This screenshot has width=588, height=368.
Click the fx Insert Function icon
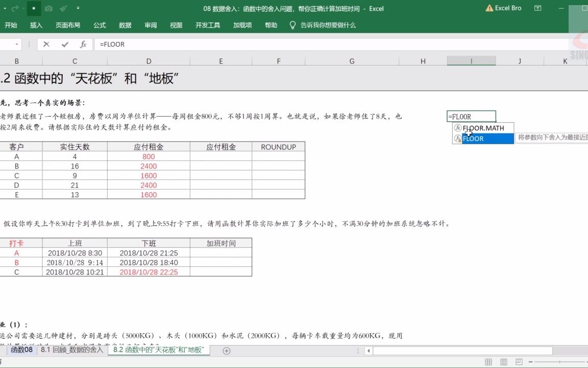pos(84,44)
